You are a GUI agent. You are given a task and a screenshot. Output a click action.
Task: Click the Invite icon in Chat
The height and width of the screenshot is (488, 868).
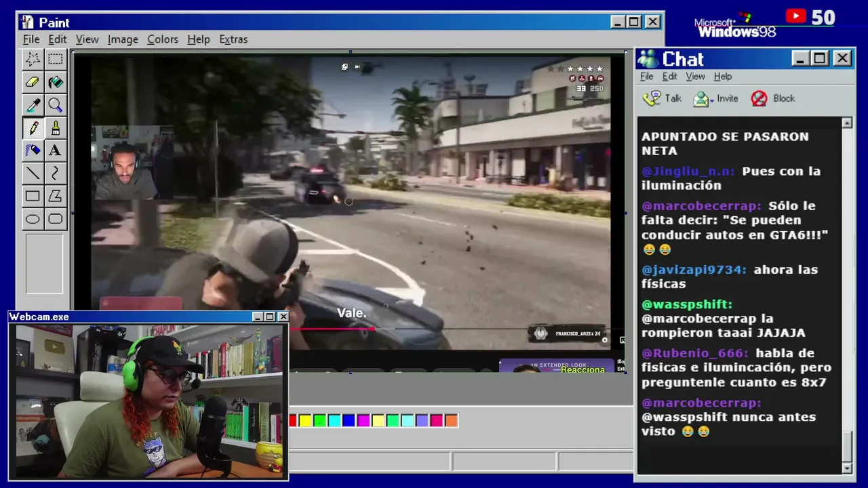pyautogui.click(x=703, y=99)
